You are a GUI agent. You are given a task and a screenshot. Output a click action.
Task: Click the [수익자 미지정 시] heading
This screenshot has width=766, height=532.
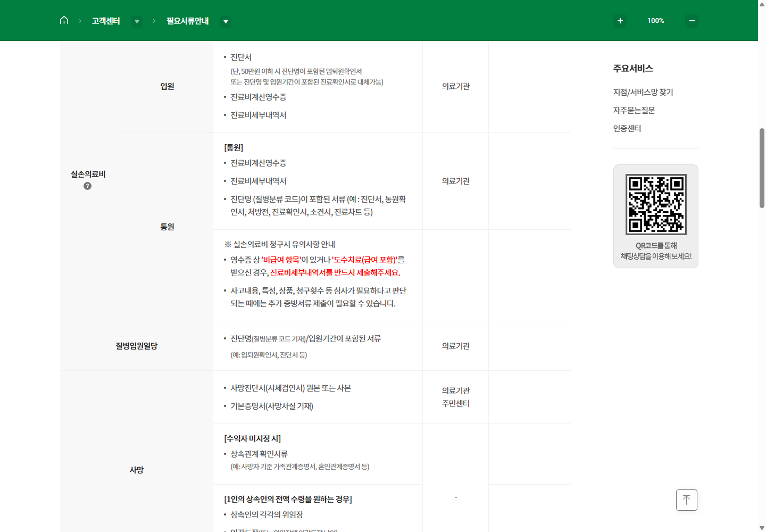(253, 438)
